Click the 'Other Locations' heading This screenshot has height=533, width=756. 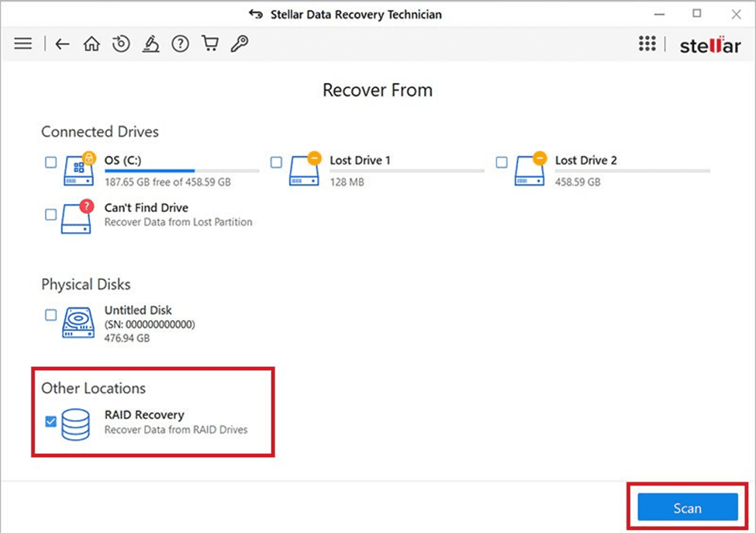(94, 388)
